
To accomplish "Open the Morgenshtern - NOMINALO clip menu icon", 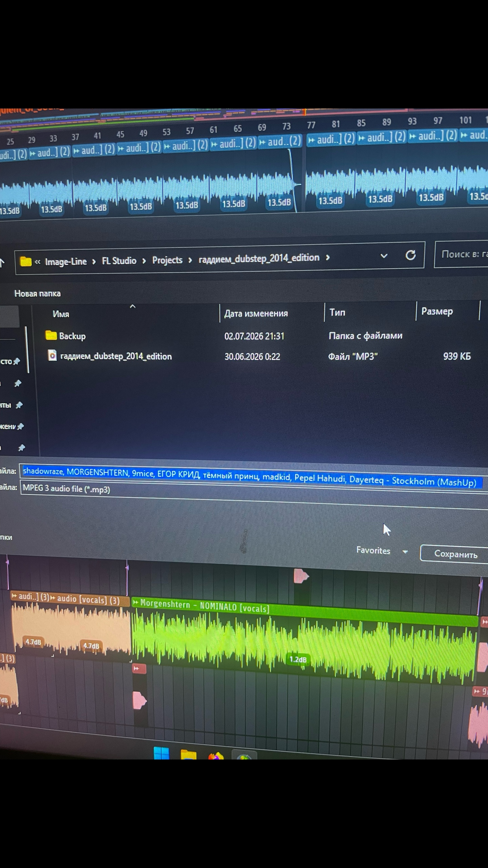I will click(x=136, y=602).
